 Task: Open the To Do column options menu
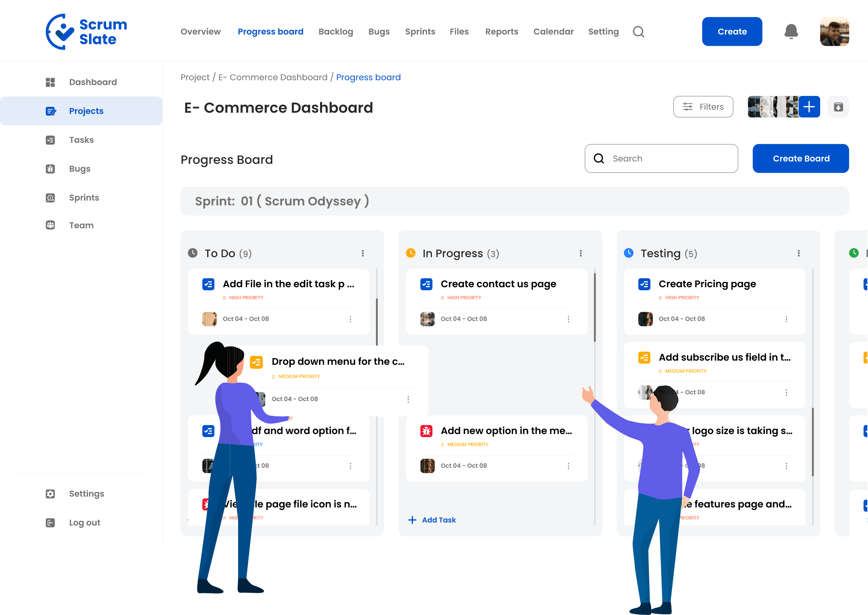tap(363, 253)
